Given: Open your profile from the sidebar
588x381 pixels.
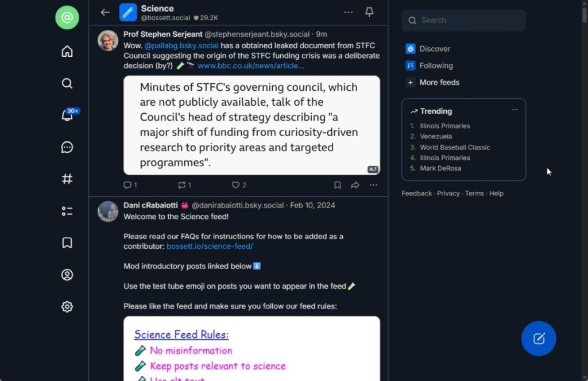Looking at the screenshot, I should 67,275.
